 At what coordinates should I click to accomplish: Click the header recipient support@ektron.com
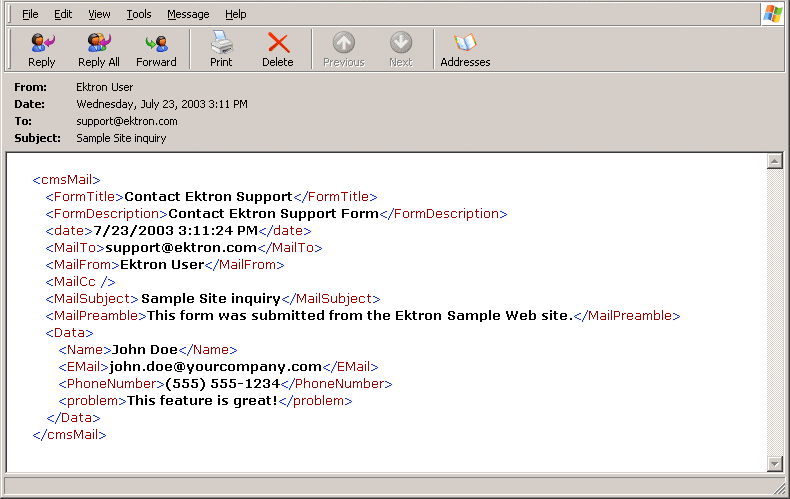coord(126,121)
